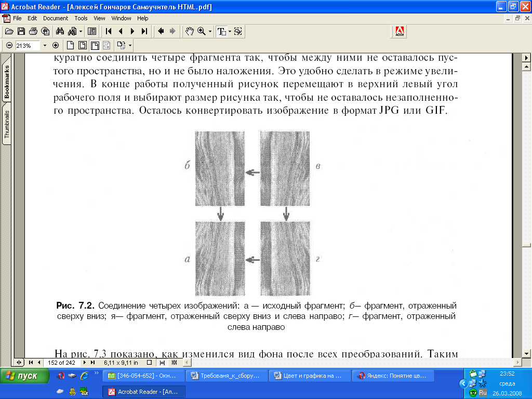Image resolution: width=532 pixels, height=399 pixels.
Task: Click horizontal scrollbar left arrow
Action: (x=187, y=363)
